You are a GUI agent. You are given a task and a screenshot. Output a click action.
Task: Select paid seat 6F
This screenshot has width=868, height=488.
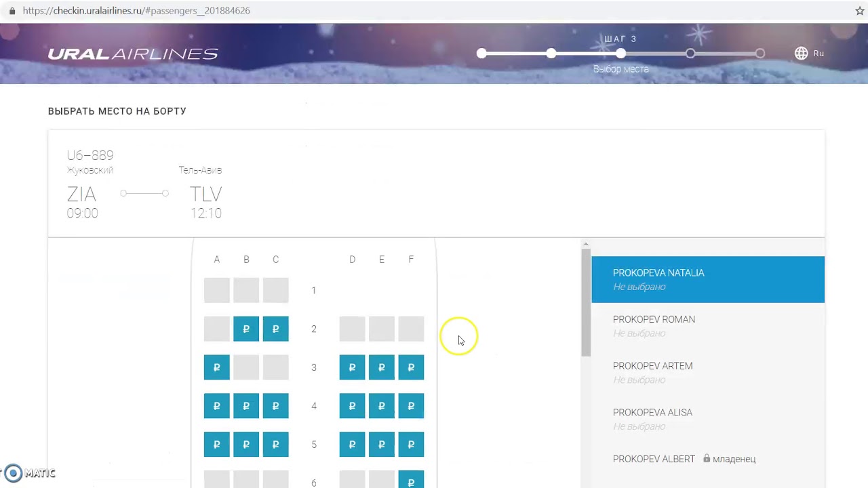(411, 479)
